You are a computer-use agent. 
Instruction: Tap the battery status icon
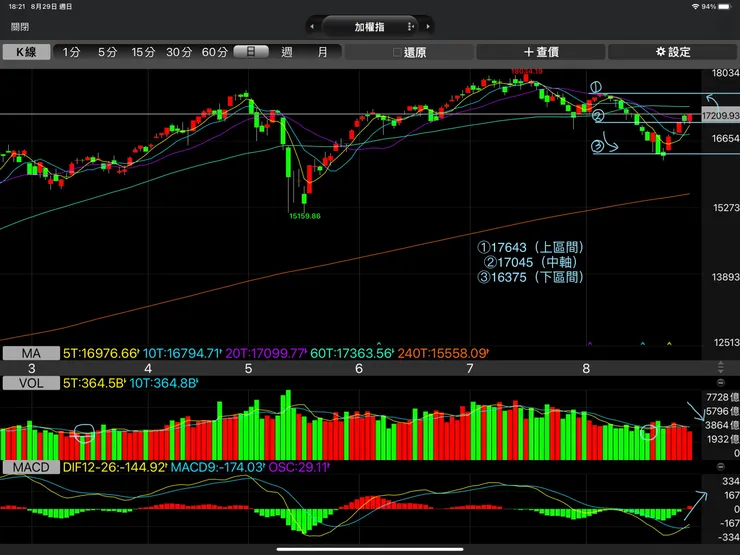[724, 7]
